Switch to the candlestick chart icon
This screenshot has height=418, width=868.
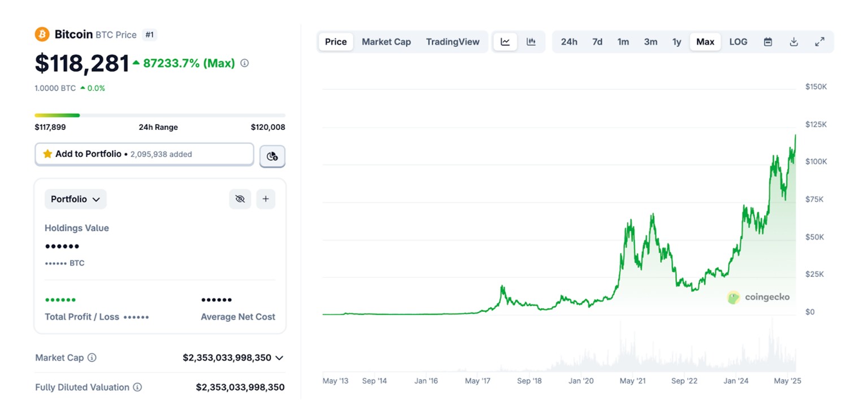pyautogui.click(x=531, y=42)
